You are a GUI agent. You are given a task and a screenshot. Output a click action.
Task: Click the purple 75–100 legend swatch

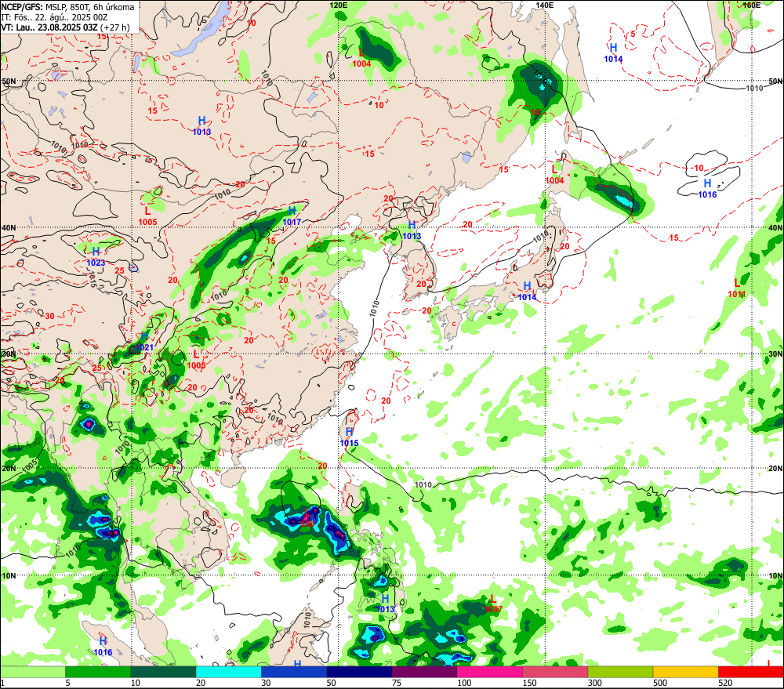(x=424, y=672)
